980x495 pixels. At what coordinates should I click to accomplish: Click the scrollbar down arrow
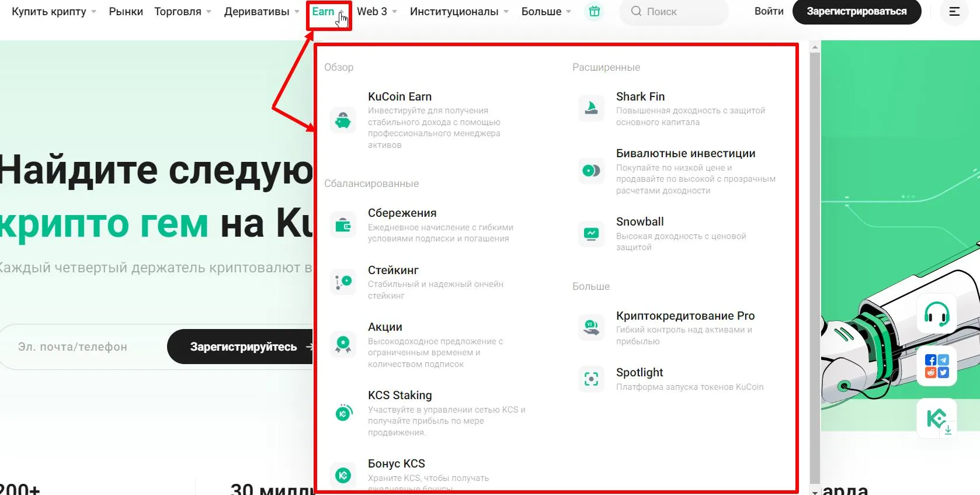pos(815,491)
